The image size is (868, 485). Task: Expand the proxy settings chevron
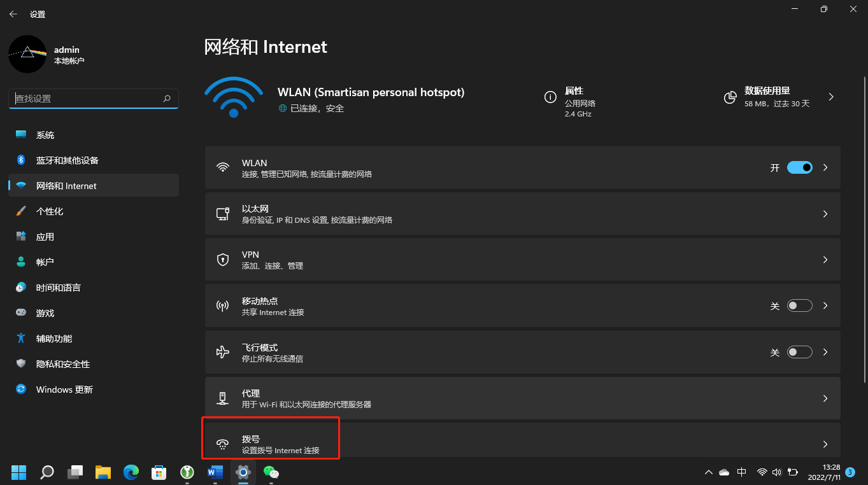pyautogui.click(x=825, y=398)
